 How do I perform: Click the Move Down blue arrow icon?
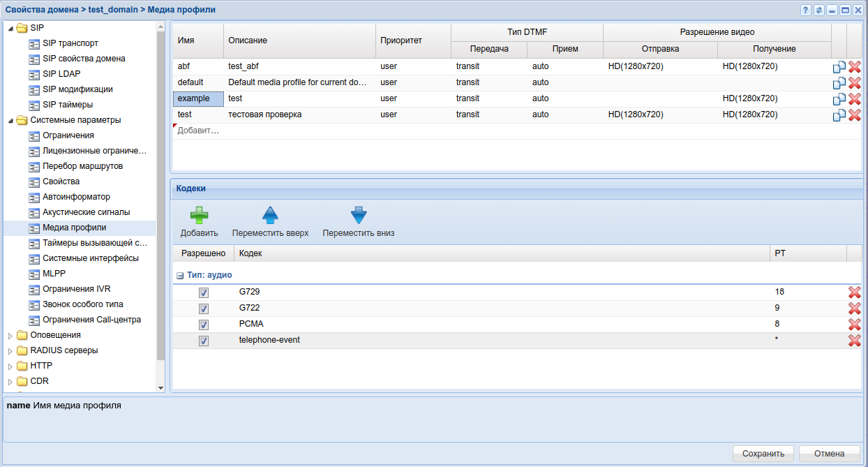(359, 216)
